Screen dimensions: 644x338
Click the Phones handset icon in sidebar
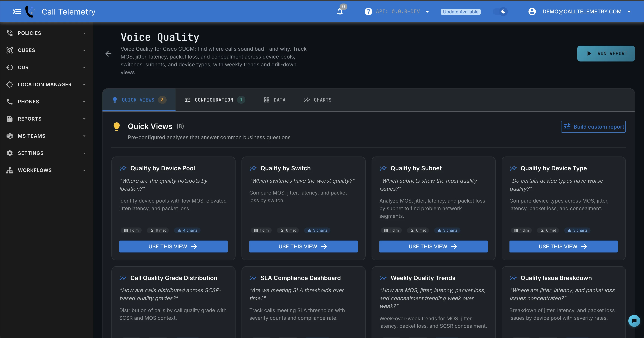pos(10,102)
